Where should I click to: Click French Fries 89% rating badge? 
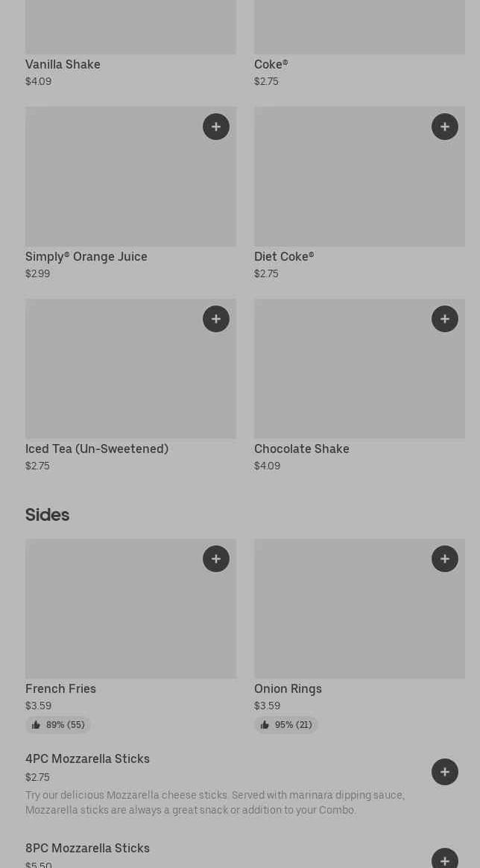[x=58, y=725]
